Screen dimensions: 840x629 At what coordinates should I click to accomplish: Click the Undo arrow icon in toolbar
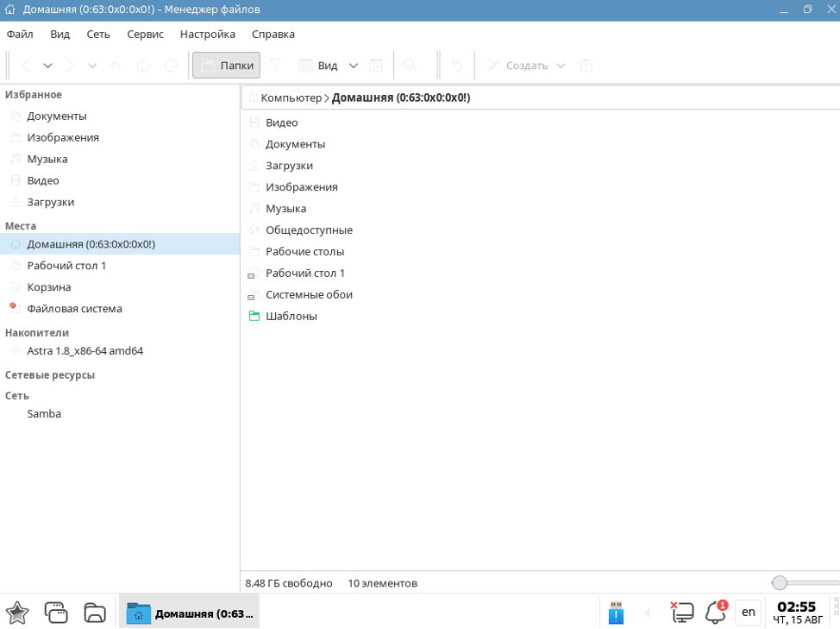coord(457,66)
